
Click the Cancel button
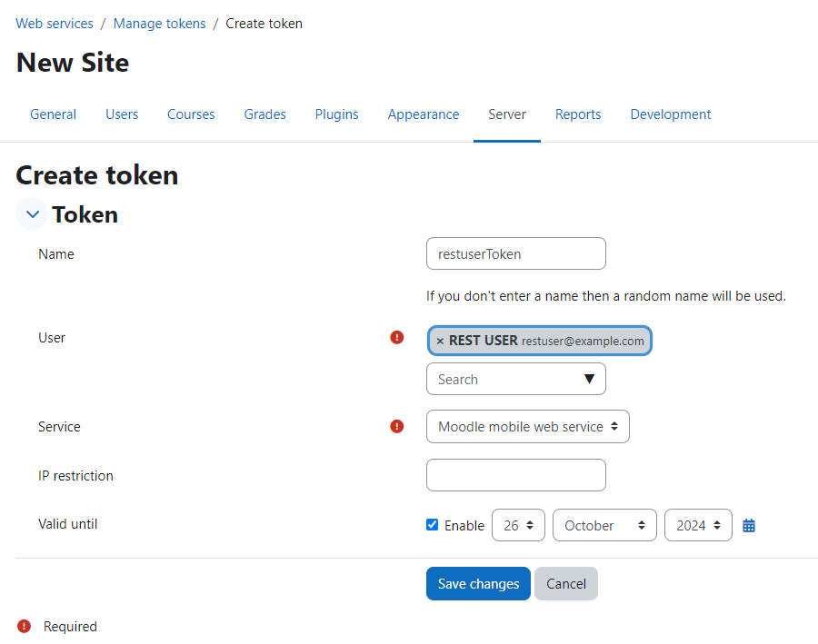point(566,583)
